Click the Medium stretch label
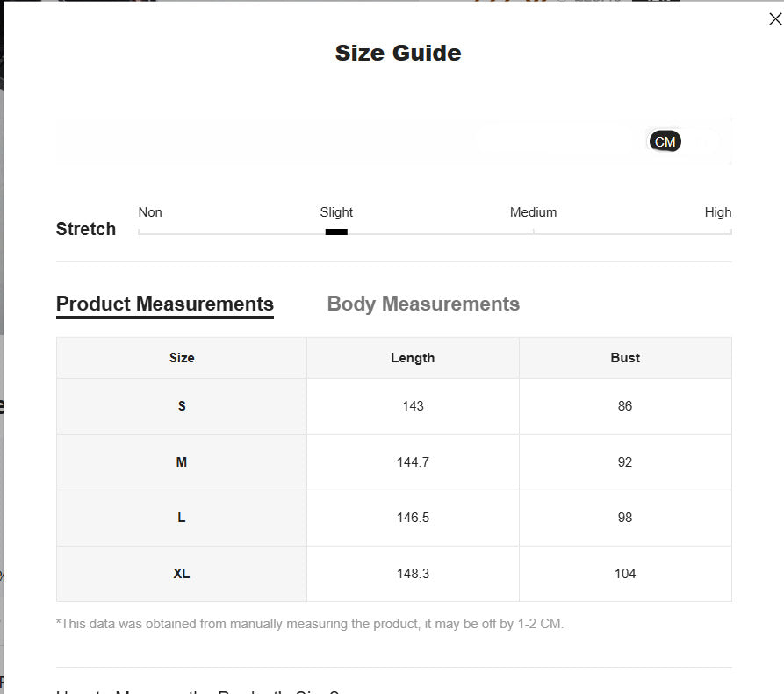The width and height of the screenshot is (784, 694). [x=533, y=212]
